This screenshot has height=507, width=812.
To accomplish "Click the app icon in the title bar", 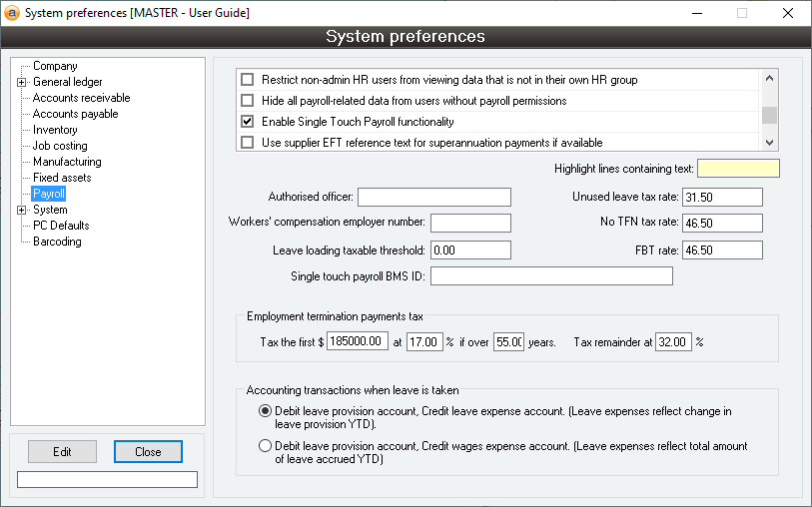I will coord(12,13).
